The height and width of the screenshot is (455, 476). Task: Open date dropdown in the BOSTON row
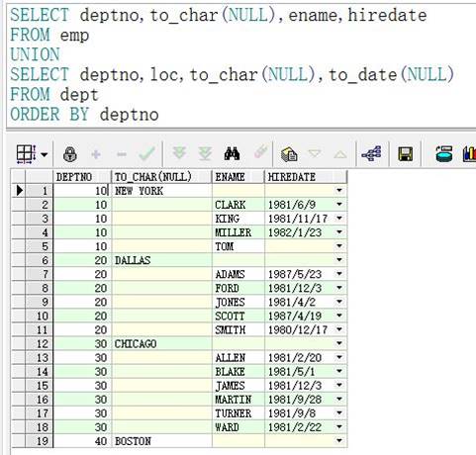coord(339,440)
